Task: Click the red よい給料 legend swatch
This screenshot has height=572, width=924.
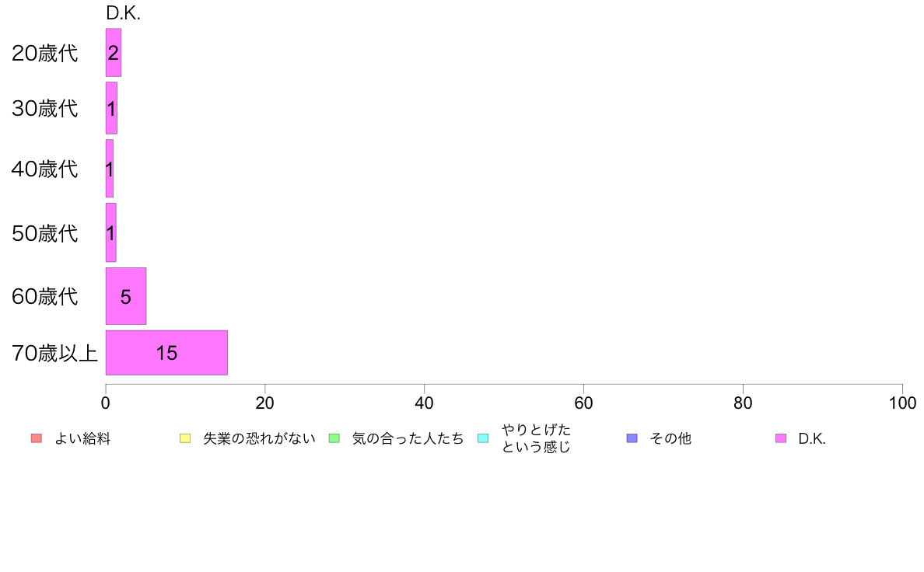Action: click(37, 438)
